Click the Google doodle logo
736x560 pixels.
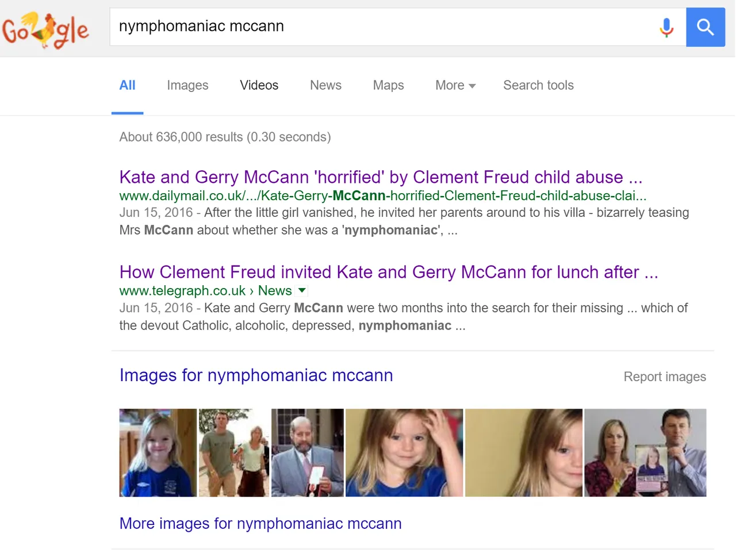[x=45, y=30]
